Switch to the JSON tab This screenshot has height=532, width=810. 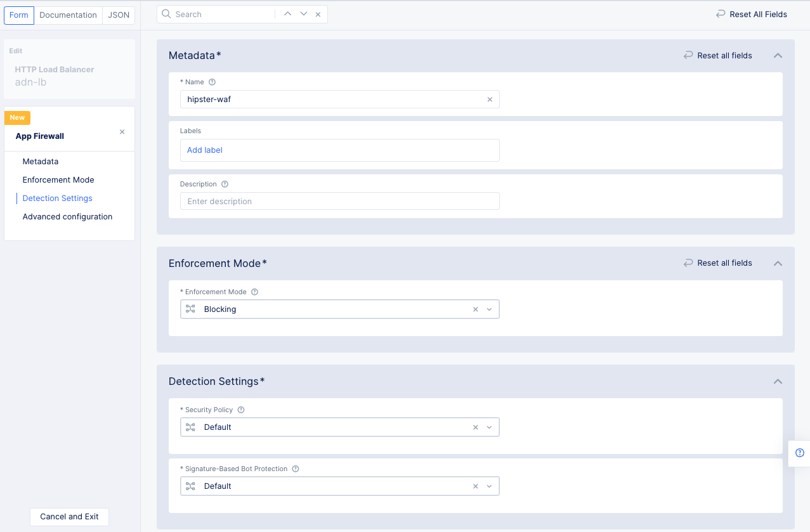pyautogui.click(x=118, y=15)
